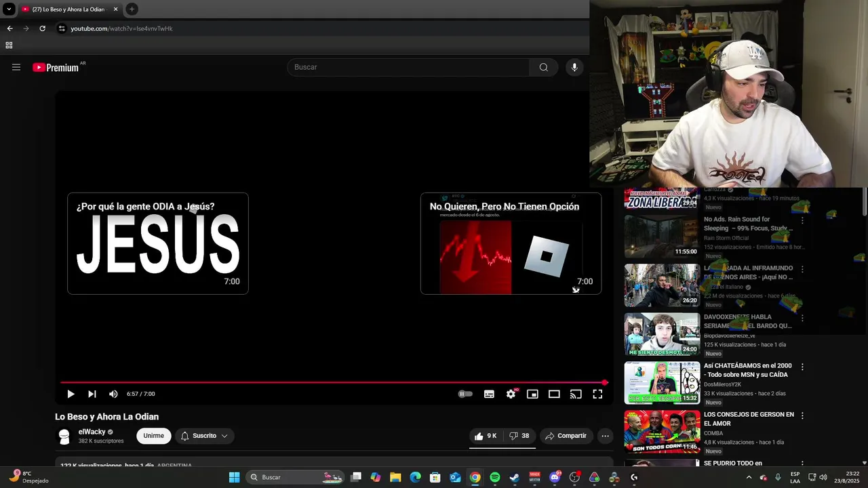Start voice search with the microphone
This screenshot has height=488, width=868.
(x=574, y=67)
